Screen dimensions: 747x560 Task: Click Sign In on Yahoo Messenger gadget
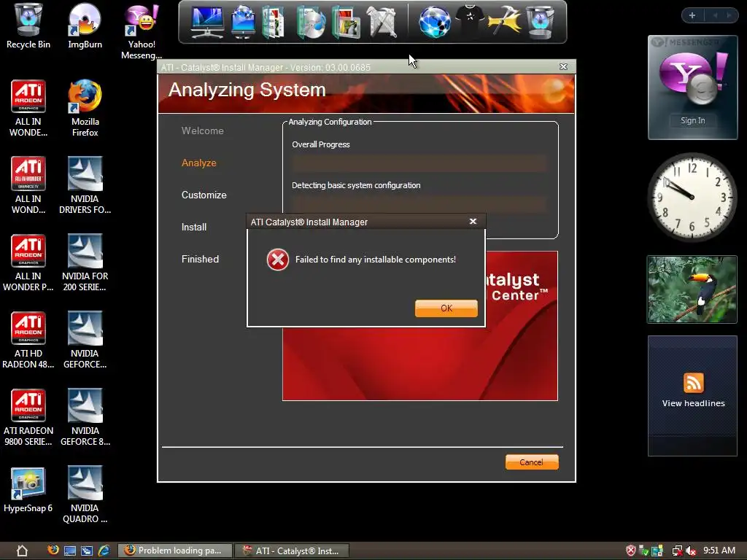coord(693,120)
